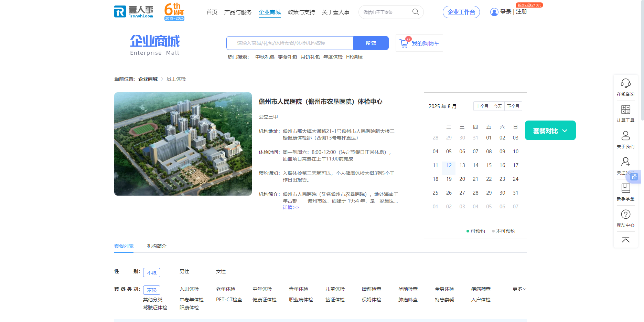The height and width of the screenshot is (322, 644).
Task: Select gender filter 女性
Action: pos(221,271)
